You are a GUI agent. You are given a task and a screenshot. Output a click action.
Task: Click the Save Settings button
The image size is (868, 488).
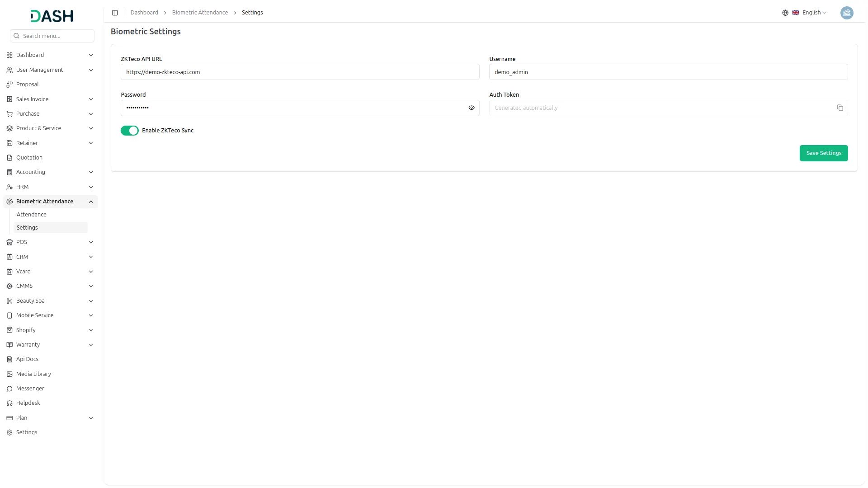[823, 153]
